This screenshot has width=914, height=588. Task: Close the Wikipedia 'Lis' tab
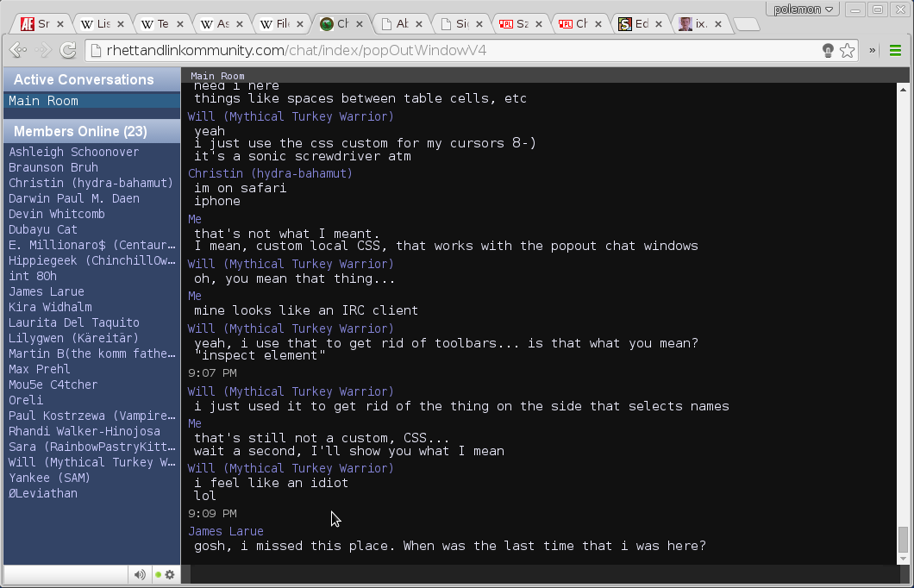tap(121, 24)
